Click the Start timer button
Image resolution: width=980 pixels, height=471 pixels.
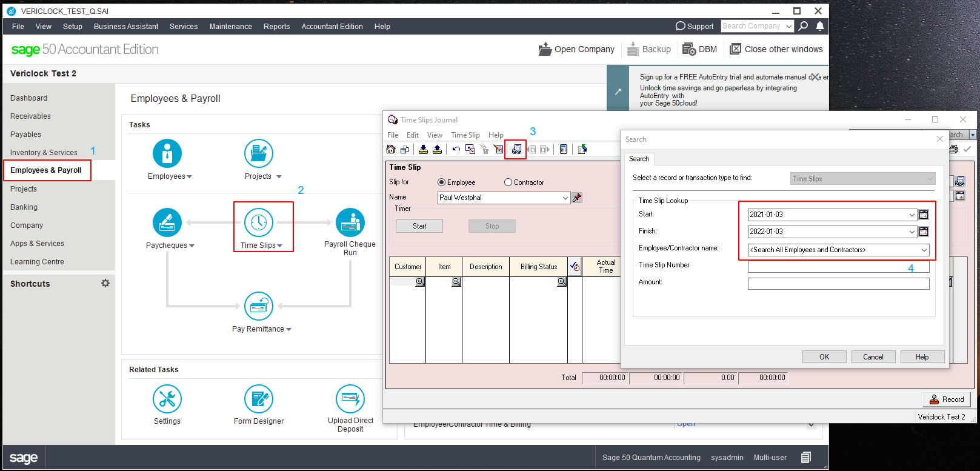coord(419,226)
